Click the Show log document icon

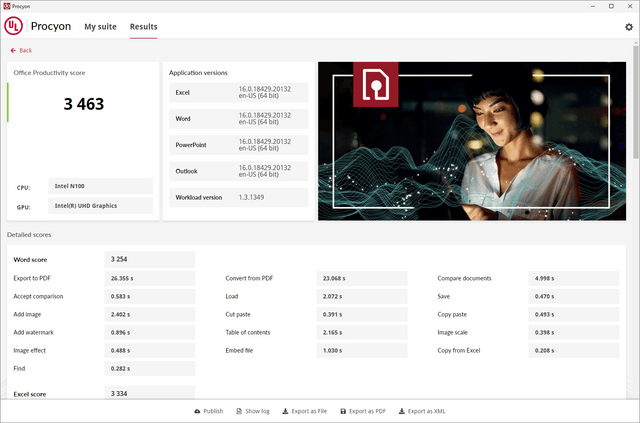pos(239,411)
